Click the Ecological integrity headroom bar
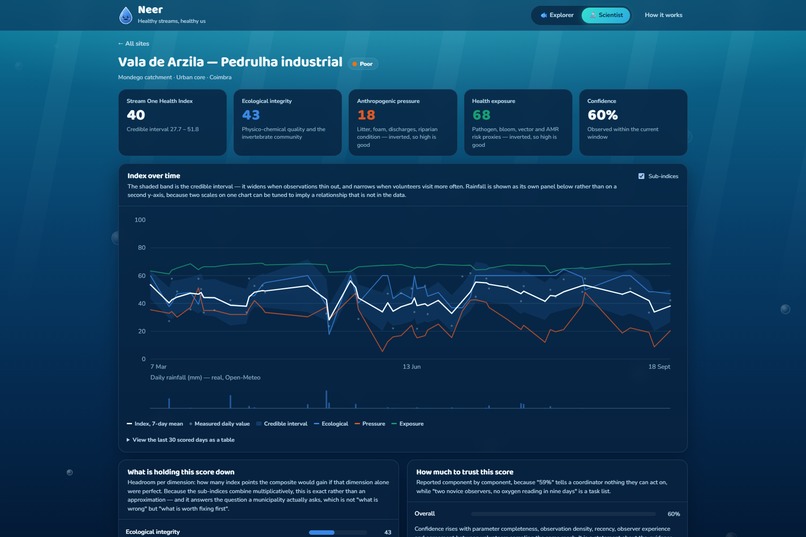 (x=338, y=532)
